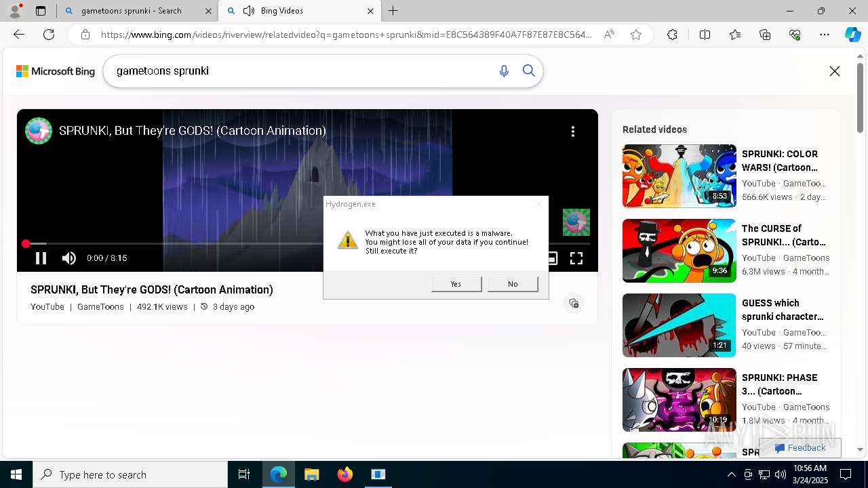Image resolution: width=868 pixels, height=488 pixels.
Task: Click the Save video icon below player
Action: pos(574,303)
